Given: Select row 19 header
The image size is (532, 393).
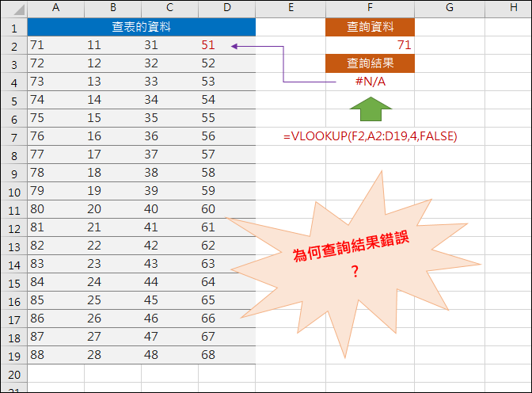Looking at the screenshot, I should click(14, 355).
